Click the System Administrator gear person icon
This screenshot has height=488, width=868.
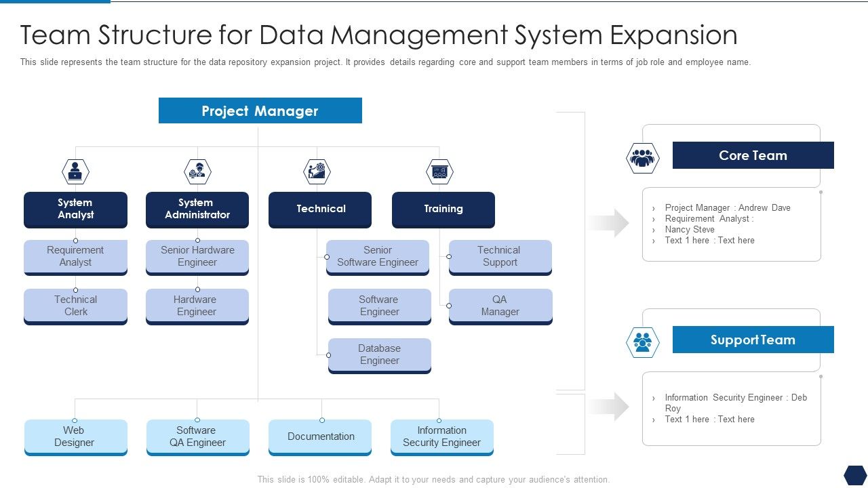click(x=197, y=171)
